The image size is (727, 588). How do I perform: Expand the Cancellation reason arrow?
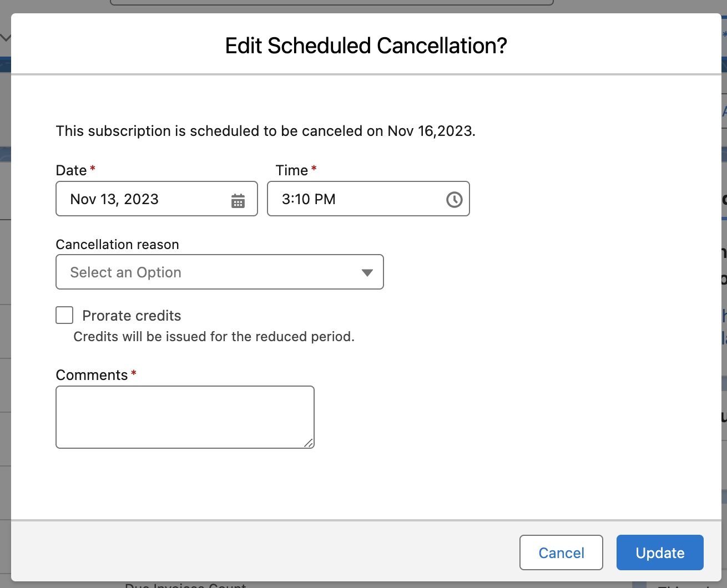coord(367,272)
